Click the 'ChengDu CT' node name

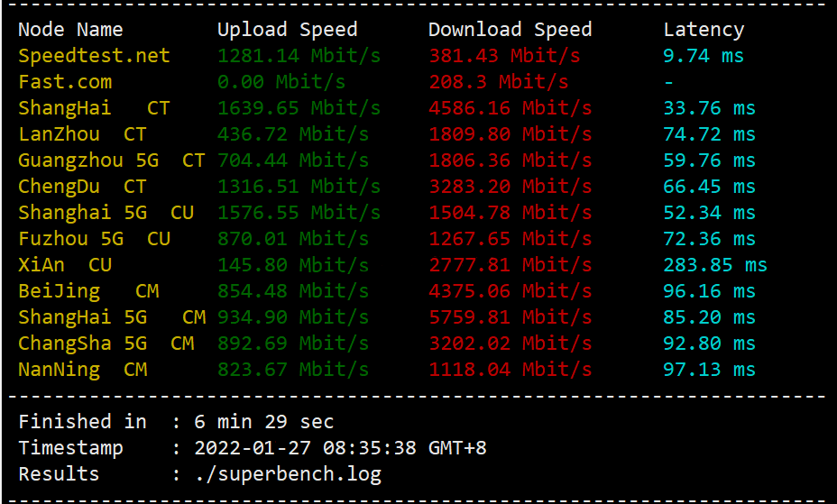tap(82, 186)
